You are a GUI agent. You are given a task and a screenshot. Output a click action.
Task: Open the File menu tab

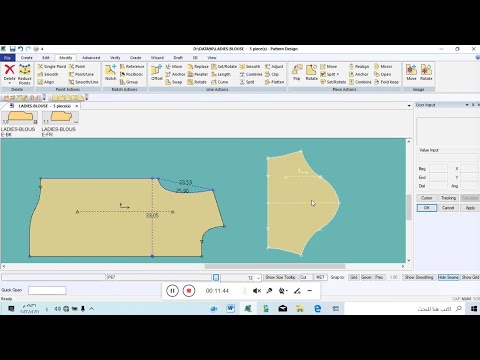(7, 58)
